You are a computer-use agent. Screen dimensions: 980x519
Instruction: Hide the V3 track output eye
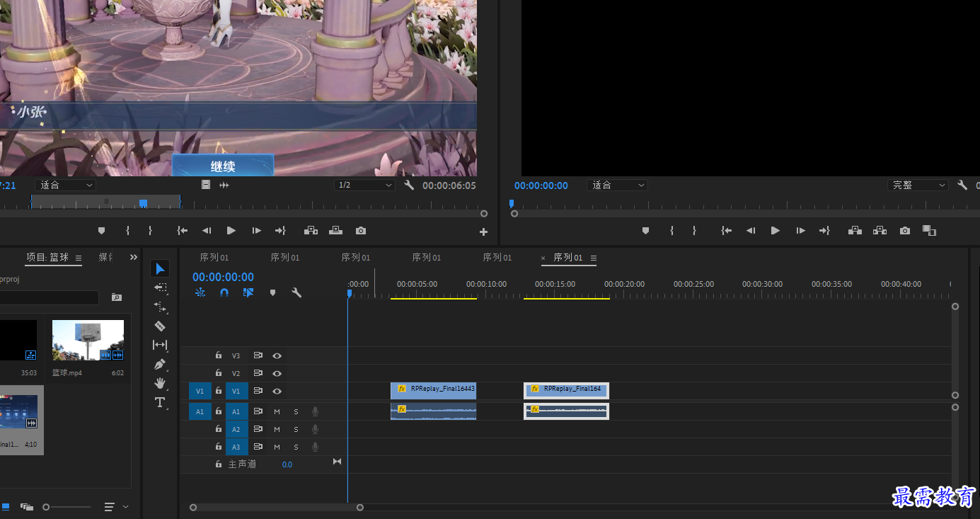[277, 356]
